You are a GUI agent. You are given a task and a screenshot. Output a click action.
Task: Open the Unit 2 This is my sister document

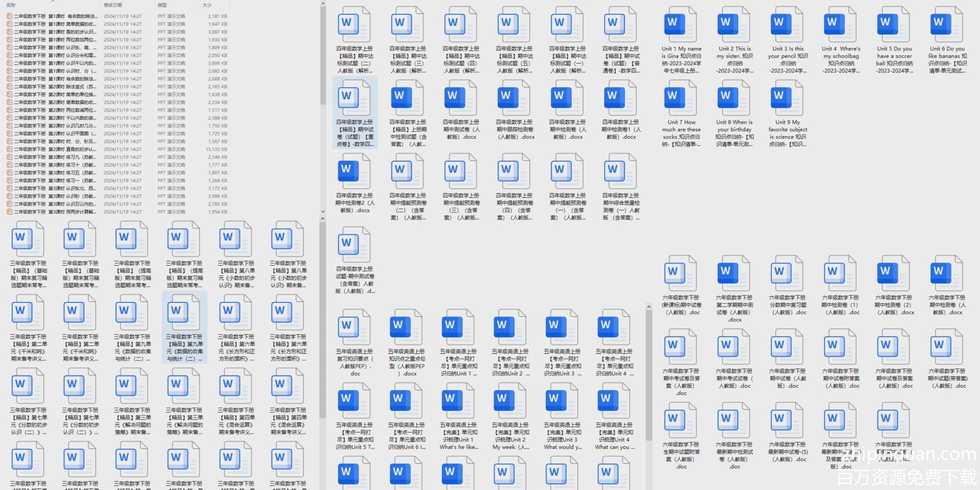point(734,40)
